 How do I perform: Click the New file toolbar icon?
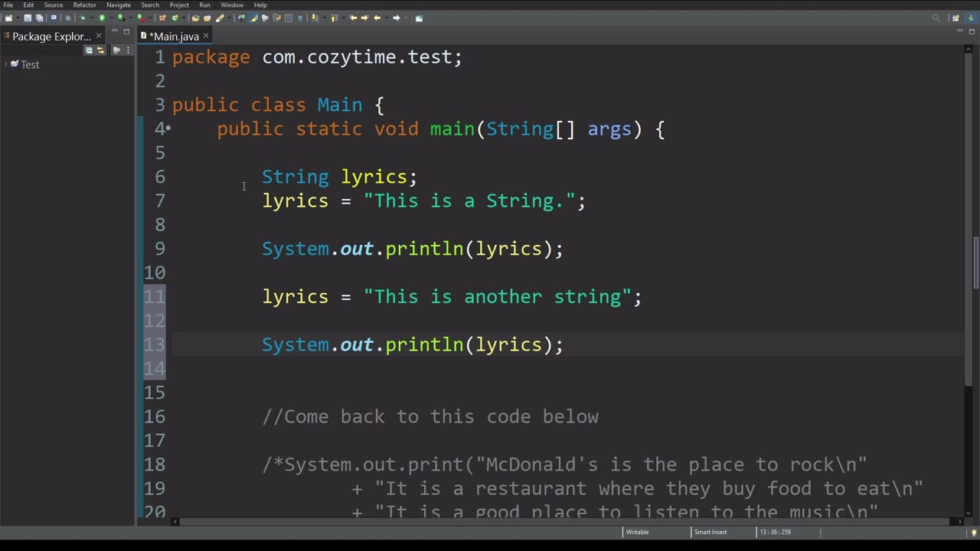tap(8, 18)
